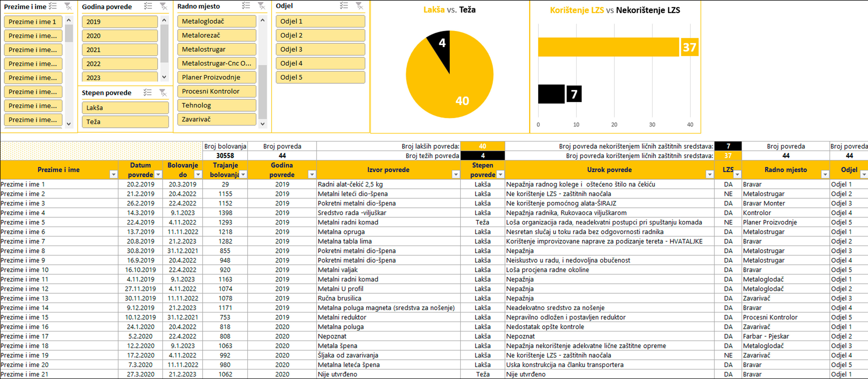
Task: Select Odjel 1 slicer item
Action: coord(320,21)
